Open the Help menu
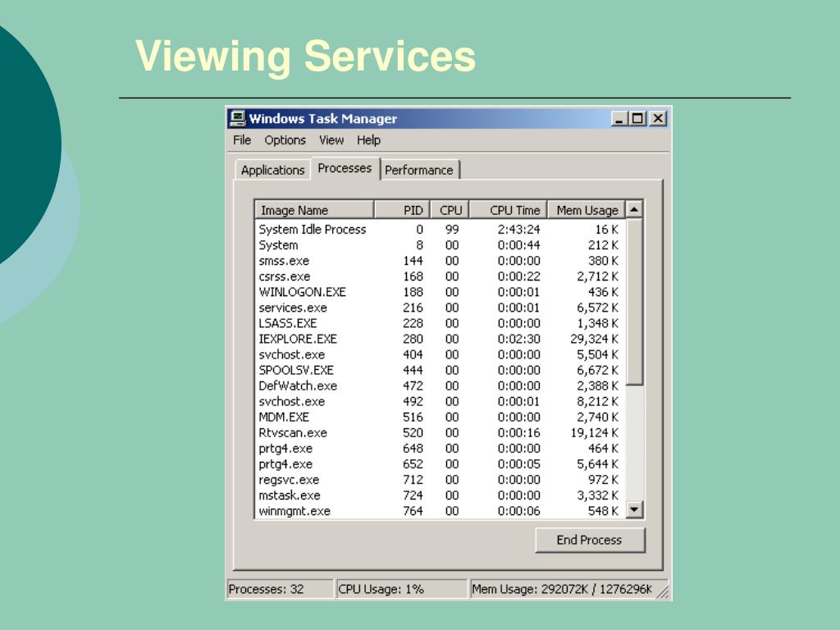 tap(368, 140)
